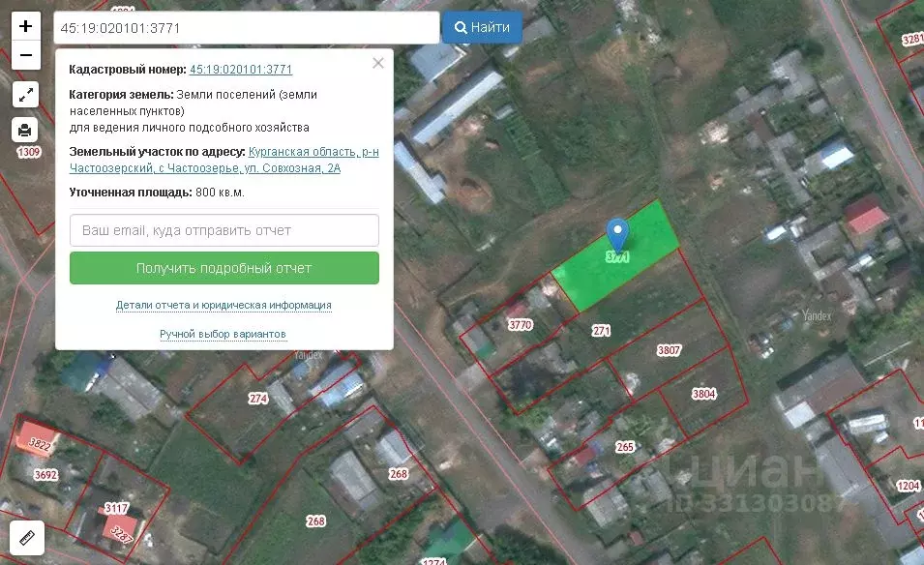Viewport: 924px width, 565px height.
Task: Click the cadastral number search field
Action: 247,28
